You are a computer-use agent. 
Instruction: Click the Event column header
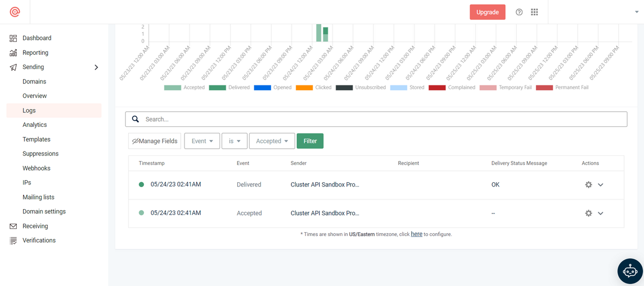[x=243, y=163]
